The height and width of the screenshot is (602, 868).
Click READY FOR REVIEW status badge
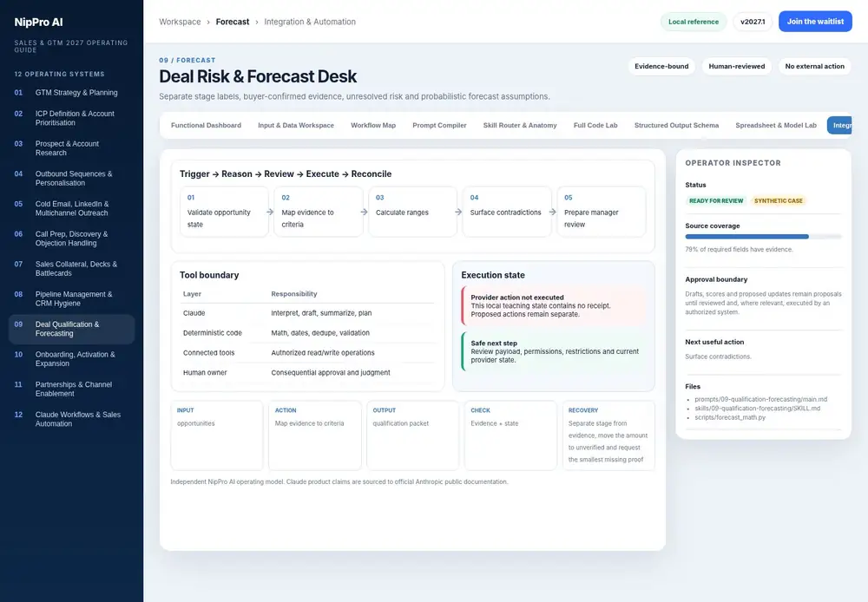point(716,201)
